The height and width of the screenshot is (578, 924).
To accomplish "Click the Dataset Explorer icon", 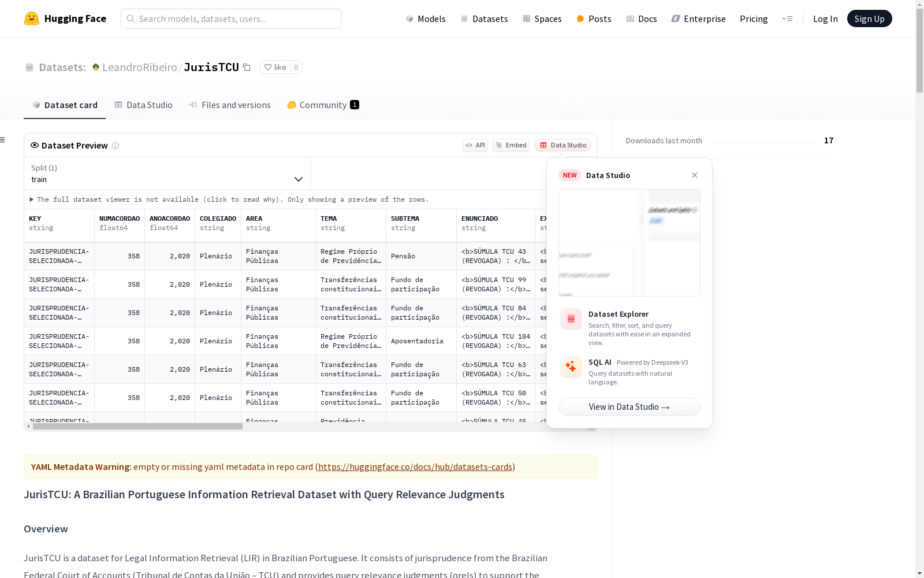I will pyautogui.click(x=571, y=318).
